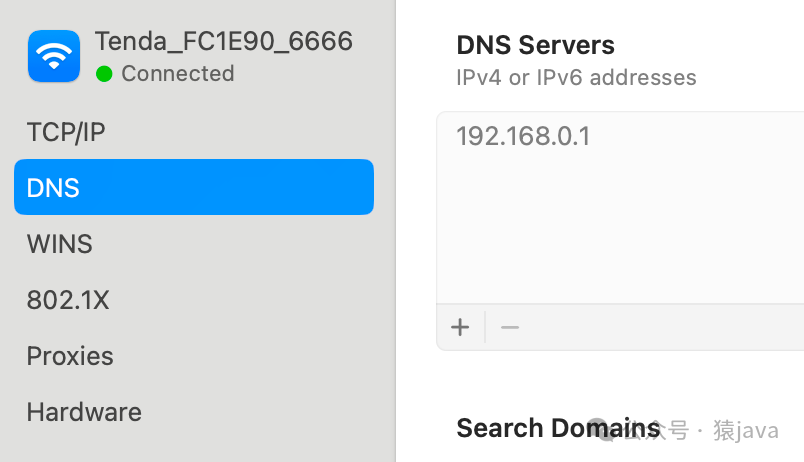Click the Search Domains heading
804x462 pixels.
558,428
